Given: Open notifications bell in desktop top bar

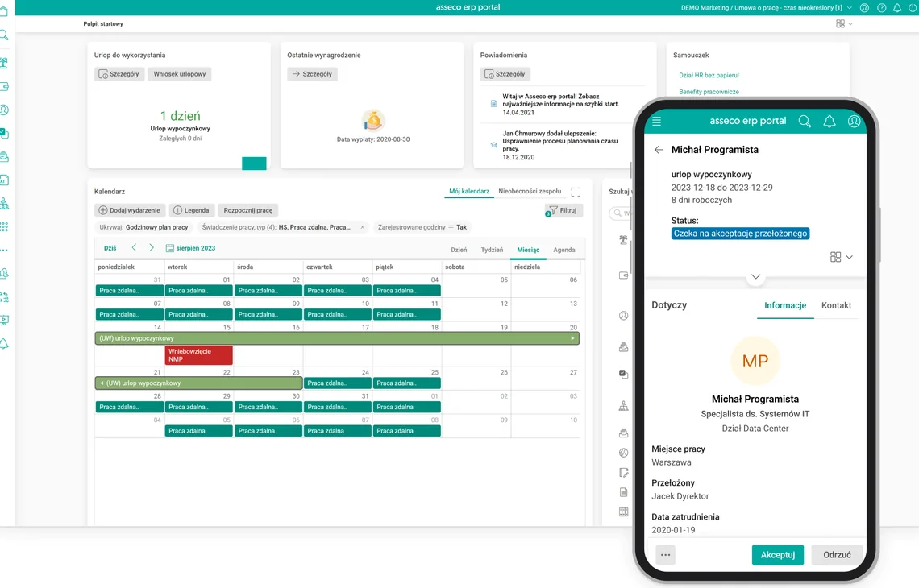Looking at the screenshot, I should click(896, 7).
